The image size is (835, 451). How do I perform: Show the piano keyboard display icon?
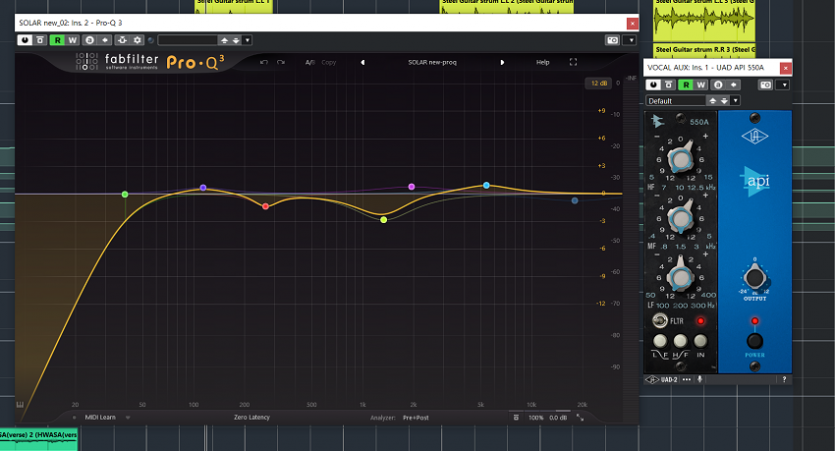(20, 405)
